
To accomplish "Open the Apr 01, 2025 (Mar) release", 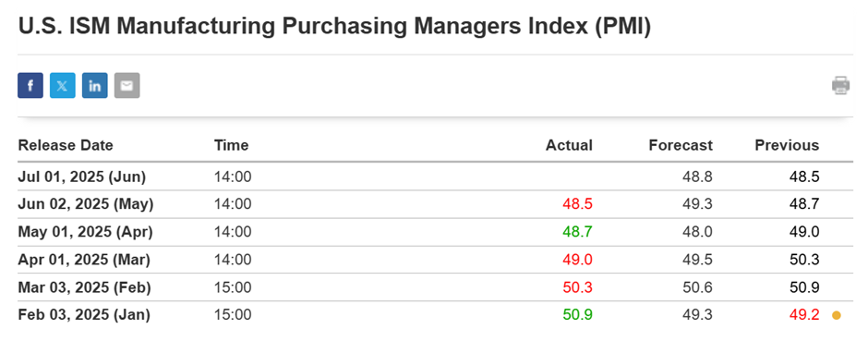I will (435, 260).
